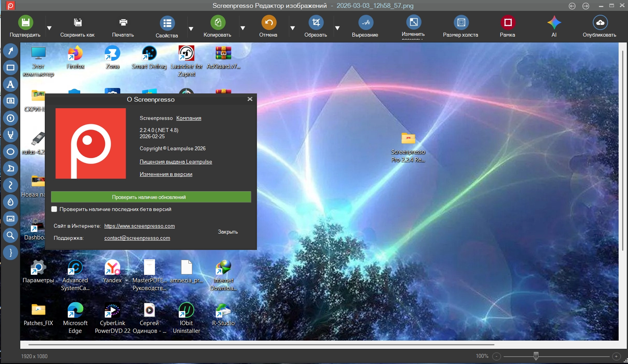Open the AI tool
The width and height of the screenshot is (628, 364).
[554, 23]
